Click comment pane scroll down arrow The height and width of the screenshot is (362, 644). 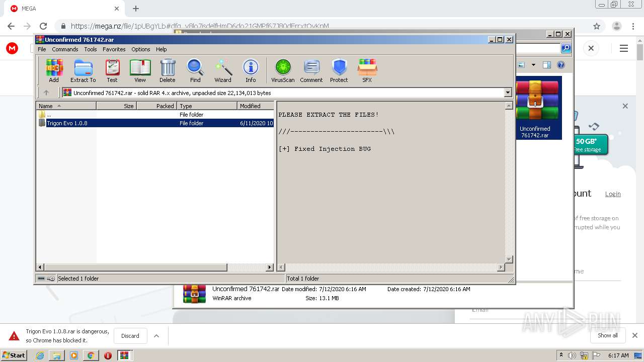[x=509, y=259]
